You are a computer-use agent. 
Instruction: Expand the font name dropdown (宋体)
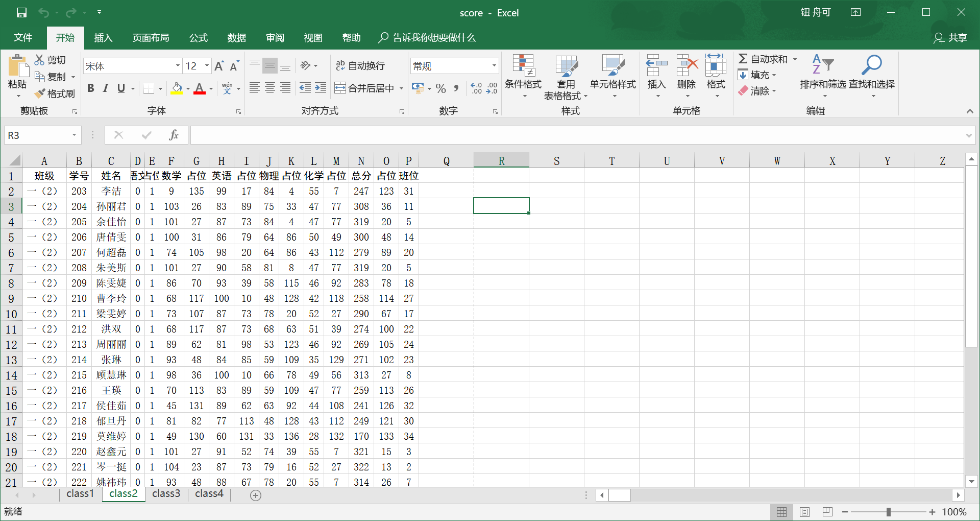(x=178, y=66)
